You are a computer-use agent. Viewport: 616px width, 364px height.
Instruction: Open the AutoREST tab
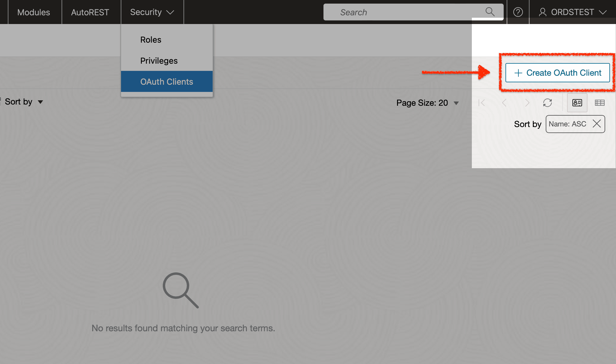pyautogui.click(x=90, y=12)
